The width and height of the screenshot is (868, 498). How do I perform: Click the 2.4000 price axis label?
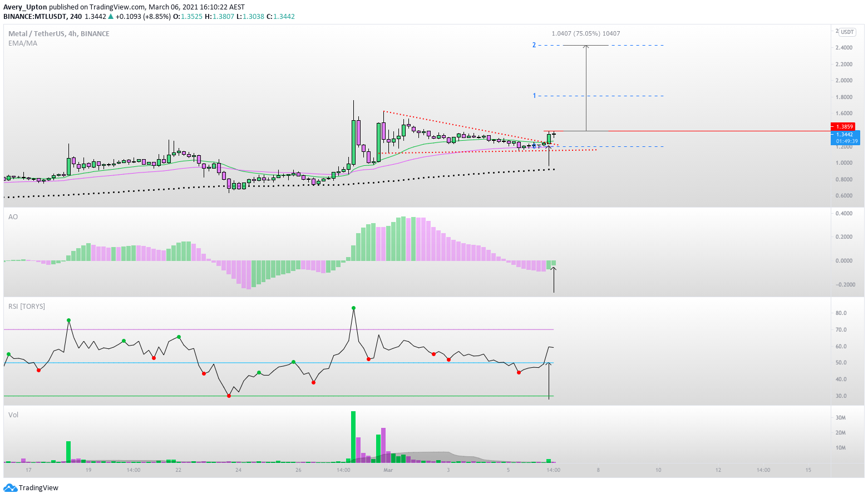844,48
